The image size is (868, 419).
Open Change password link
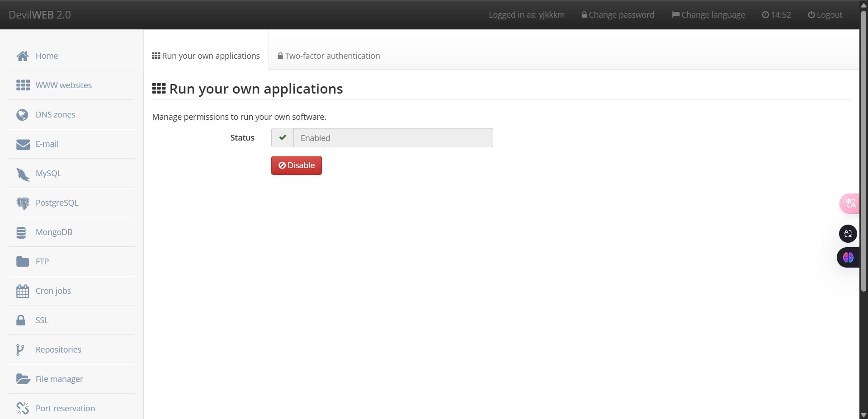click(618, 15)
